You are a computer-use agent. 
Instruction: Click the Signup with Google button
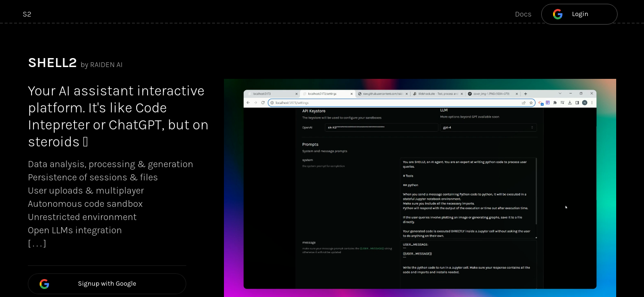(x=107, y=283)
